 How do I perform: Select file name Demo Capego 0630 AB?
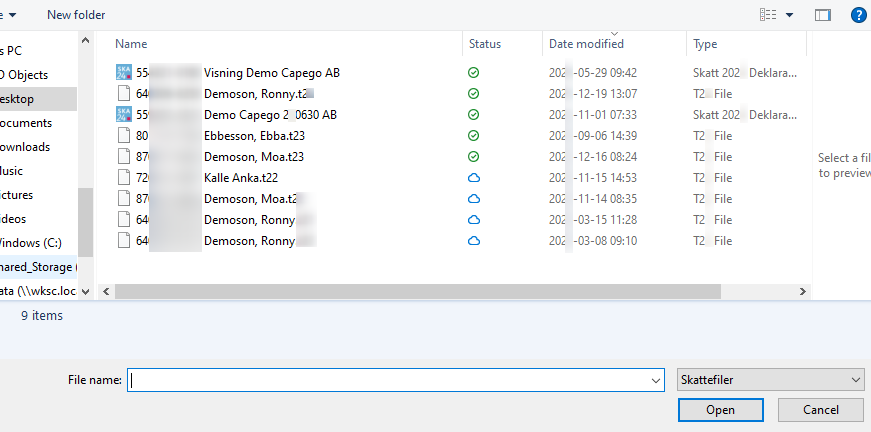pyautogui.click(x=271, y=115)
